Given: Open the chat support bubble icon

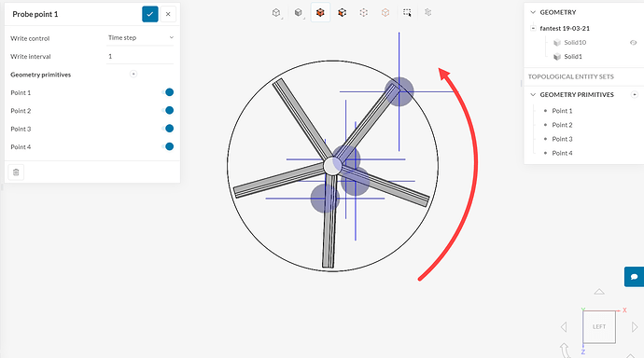Looking at the screenshot, I should pos(634,277).
